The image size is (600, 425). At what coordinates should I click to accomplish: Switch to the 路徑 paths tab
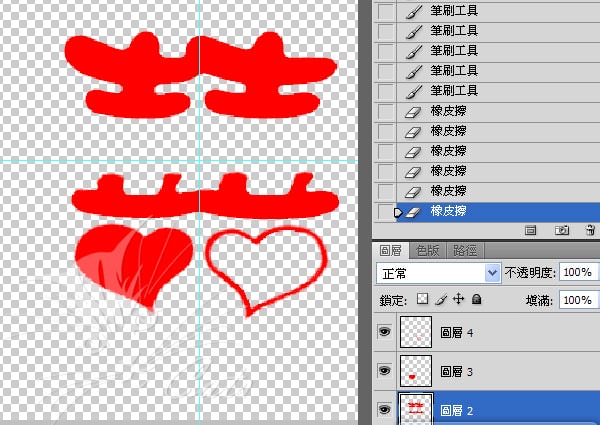(x=465, y=250)
